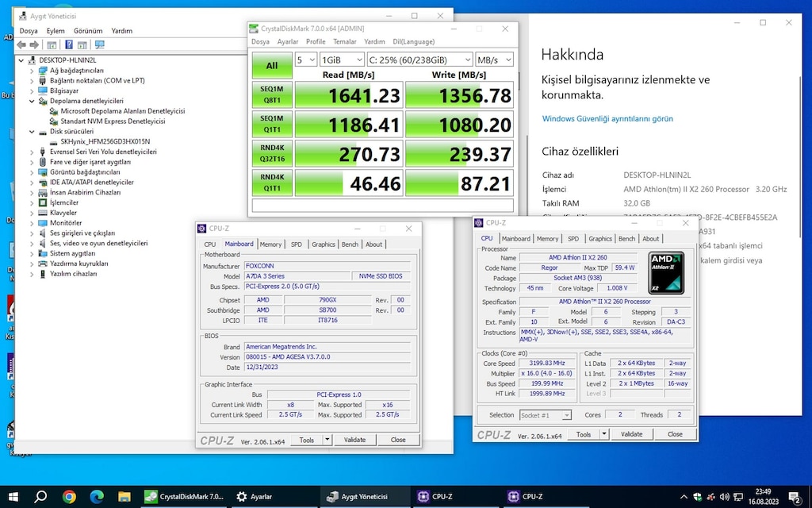Image resolution: width=812 pixels, height=508 pixels.
Task: Open Google Chrome from taskbar
Action: [x=69, y=497]
